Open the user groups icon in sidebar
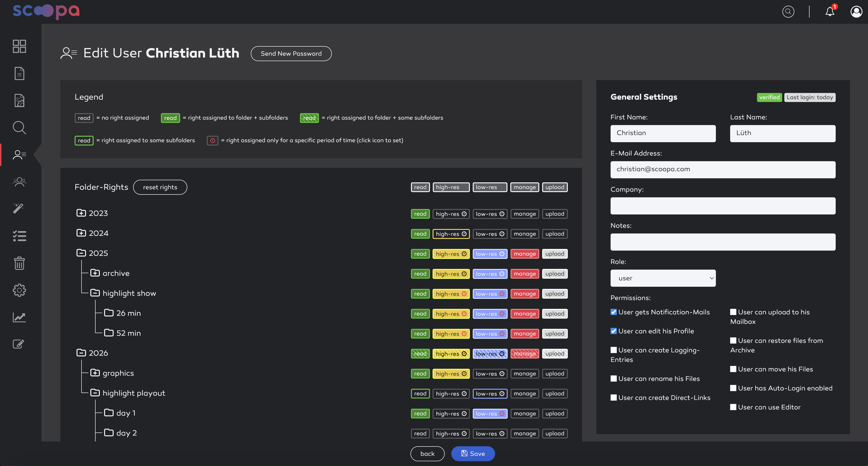The height and width of the screenshot is (466, 868). point(19,182)
